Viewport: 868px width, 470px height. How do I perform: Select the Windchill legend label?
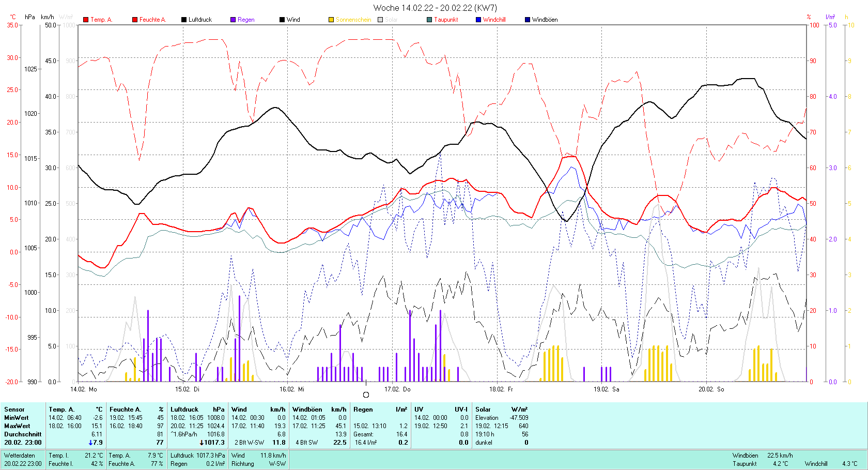pos(494,20)
